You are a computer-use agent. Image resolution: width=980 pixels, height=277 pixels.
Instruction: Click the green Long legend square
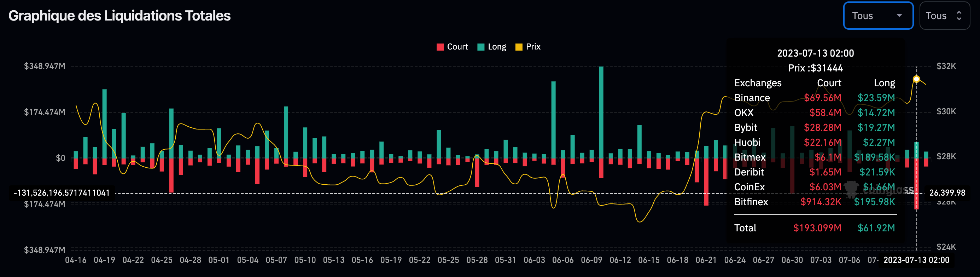[480, 47]
